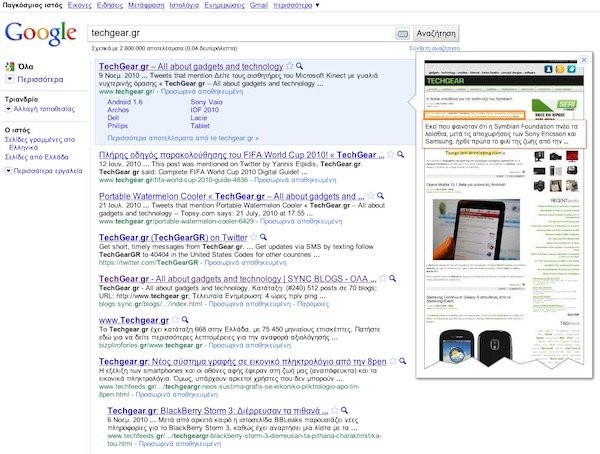This screenshot has height=454, width=600.
Task: Star the FIFA World Cup 2010 result
Action: pyautogui.click(x=391, y=154)
